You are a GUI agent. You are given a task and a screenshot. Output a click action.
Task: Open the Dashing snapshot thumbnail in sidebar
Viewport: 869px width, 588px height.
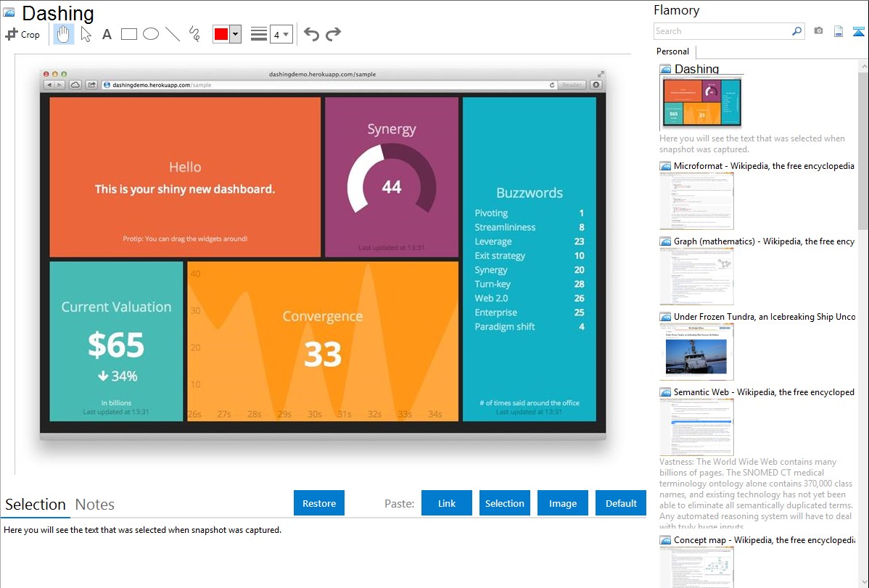point(701,102)
